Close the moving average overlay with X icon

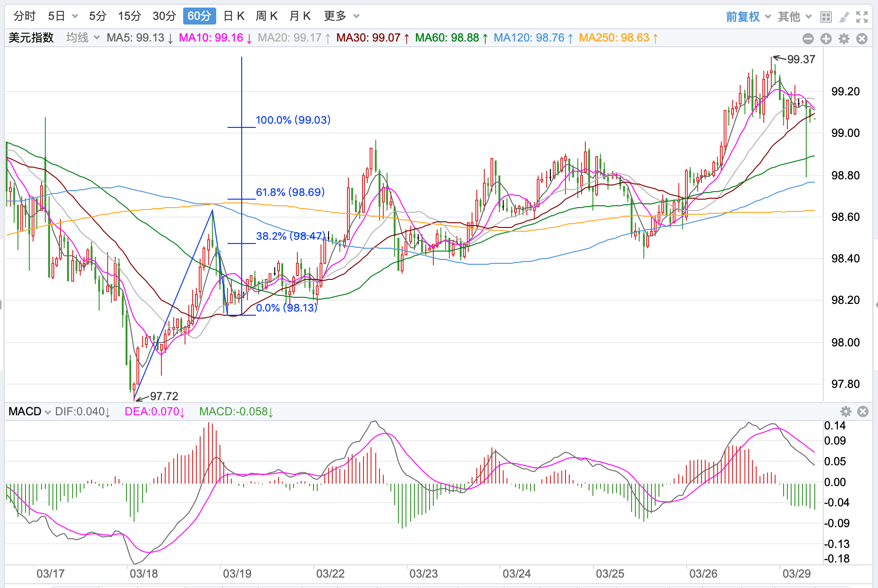point(862,39)
